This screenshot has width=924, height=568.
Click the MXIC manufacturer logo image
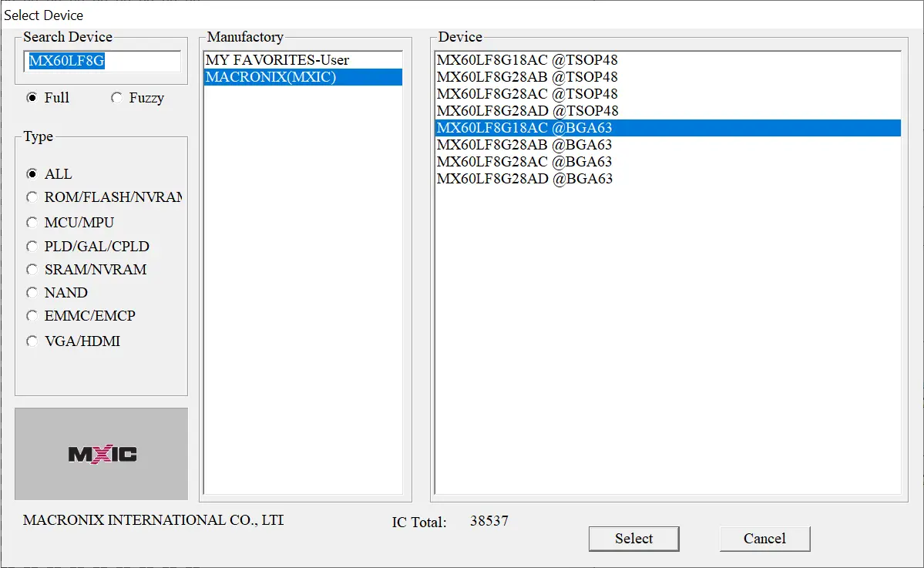coord(102,454)
